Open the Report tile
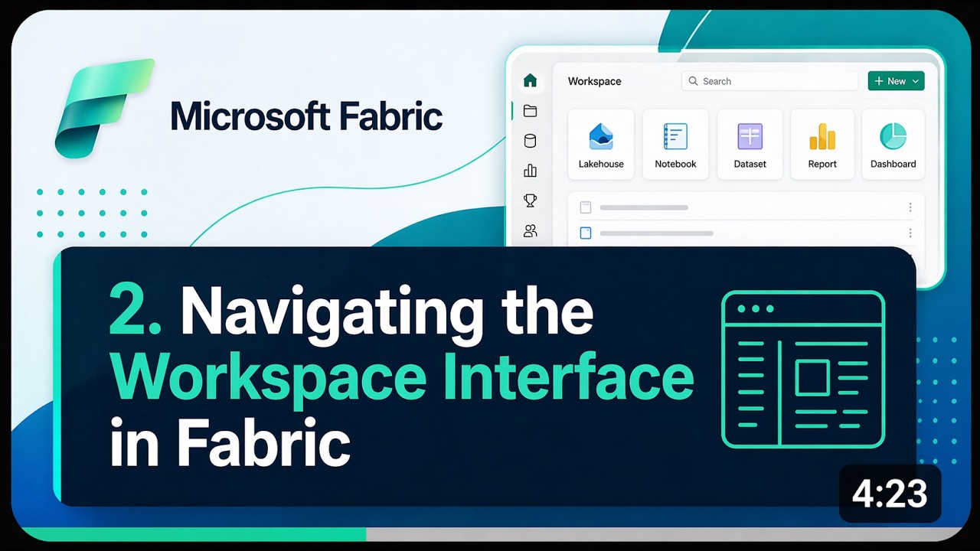Image resolution: width=980 pixels, height=551 pixels. click(x=822, y=145)
